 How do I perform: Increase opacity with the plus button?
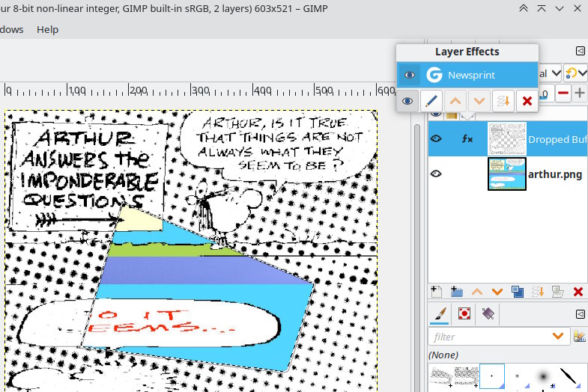pos(580,93)
